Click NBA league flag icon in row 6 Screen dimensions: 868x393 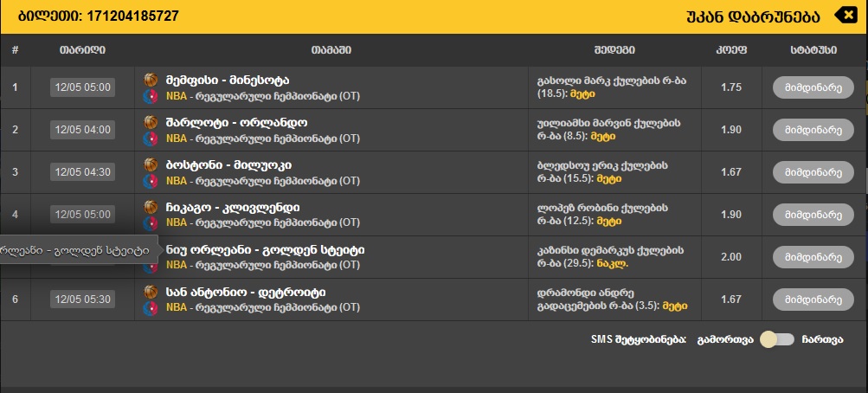point(151,307)
